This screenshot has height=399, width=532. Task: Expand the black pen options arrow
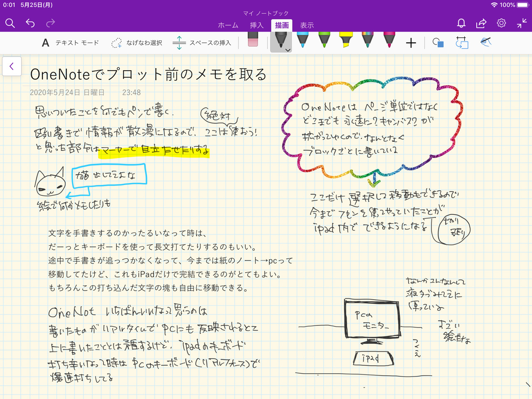pos(288,50)
